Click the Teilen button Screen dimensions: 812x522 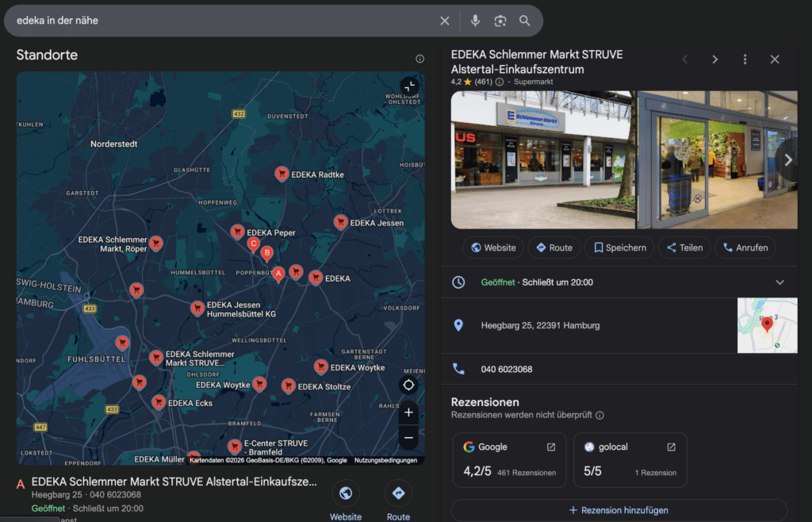[x=684, y=248]
